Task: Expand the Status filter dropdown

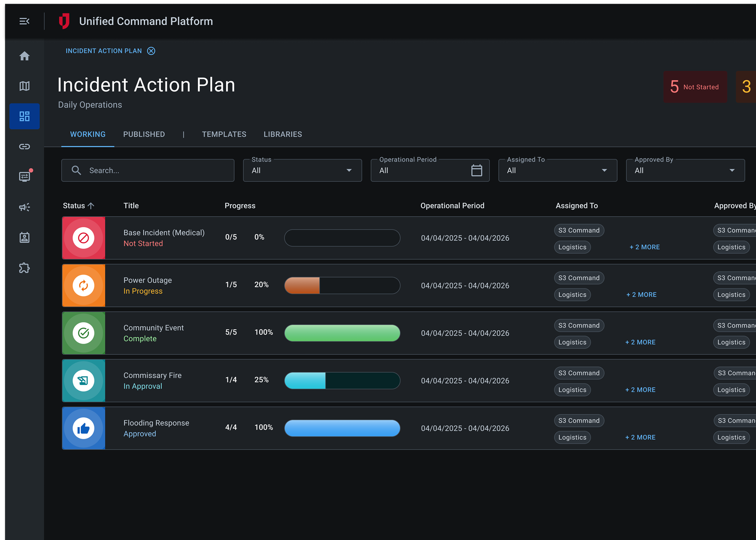Action: [302, 170]
